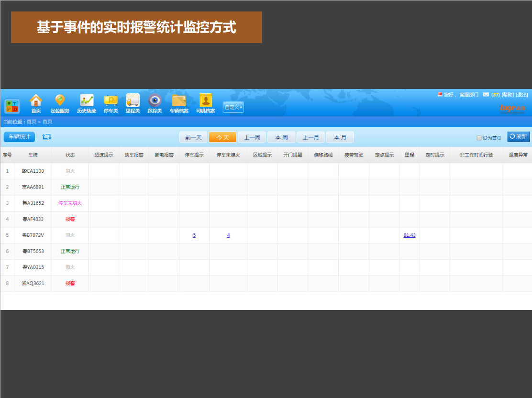Select the 本月 date range tab
The width and height of the screenshot is (532, 398).
tap(340, 137)
